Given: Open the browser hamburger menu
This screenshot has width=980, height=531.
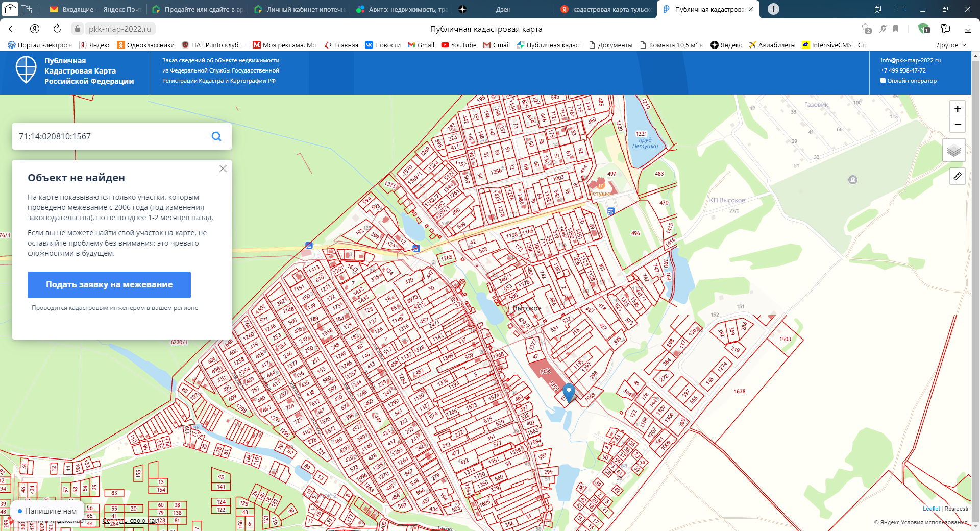Looking at the screenshot, I should click(x=900, y=9).
